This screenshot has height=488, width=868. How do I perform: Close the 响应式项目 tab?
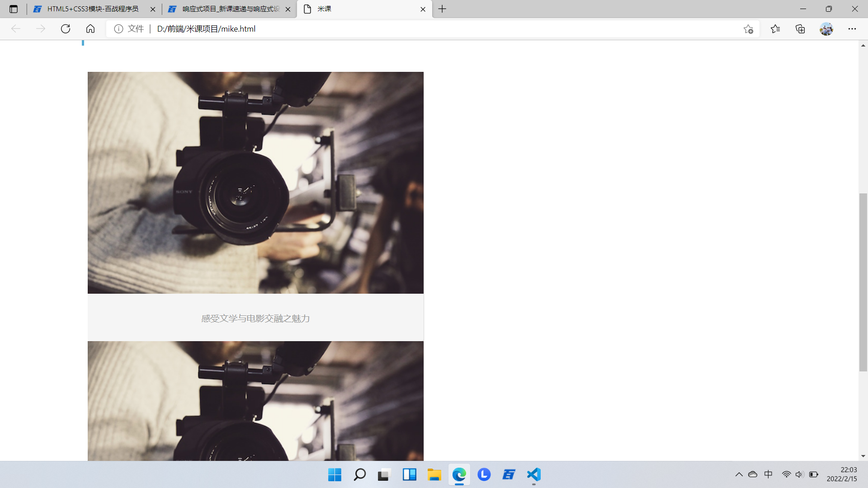288,9
